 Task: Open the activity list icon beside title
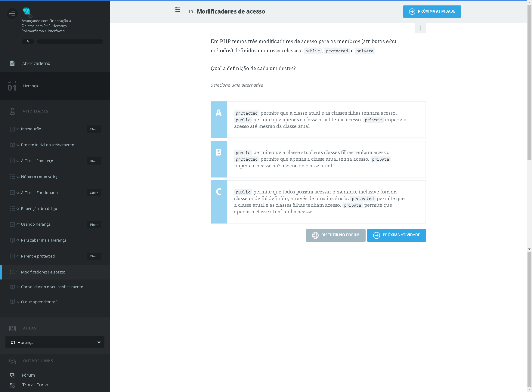178,10
